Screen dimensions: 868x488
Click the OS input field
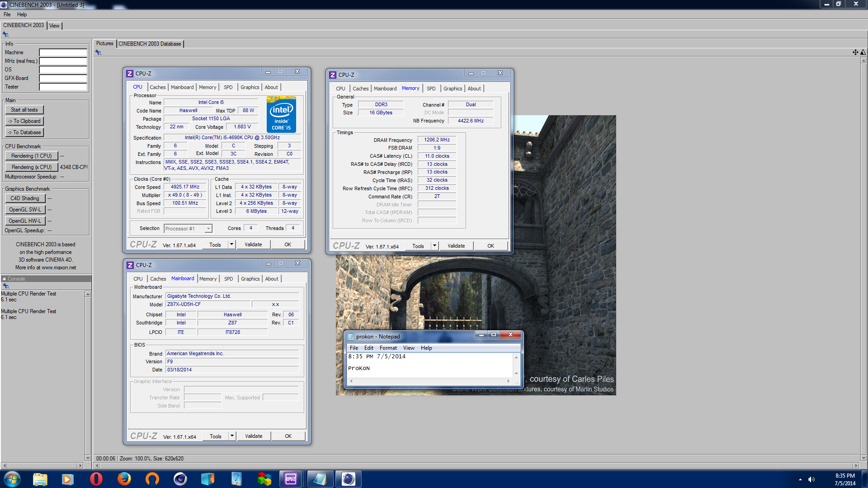(x=63, y=70)
